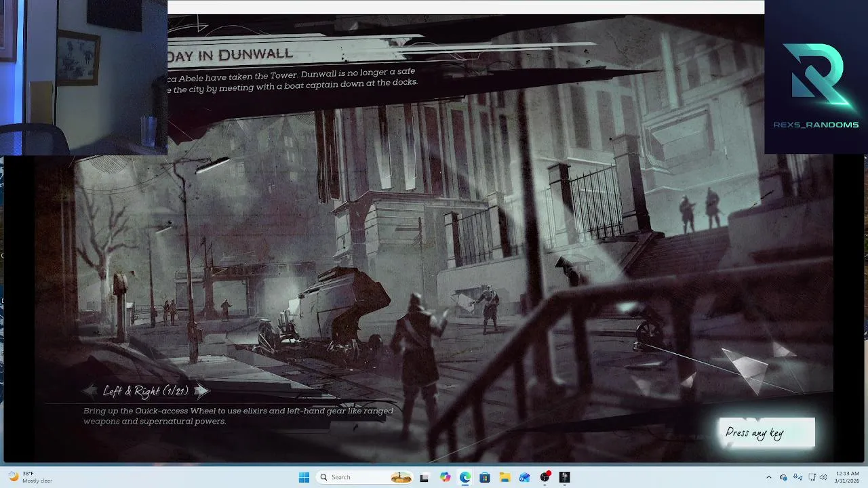
Task: Open the weather widget showing 38°F
Action: tap(29, 477)
